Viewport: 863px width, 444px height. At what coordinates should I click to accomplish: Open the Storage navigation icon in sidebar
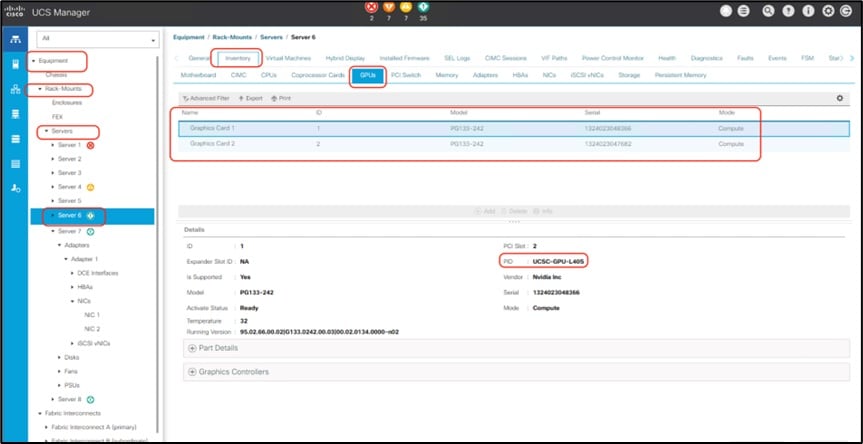[15, 164]
